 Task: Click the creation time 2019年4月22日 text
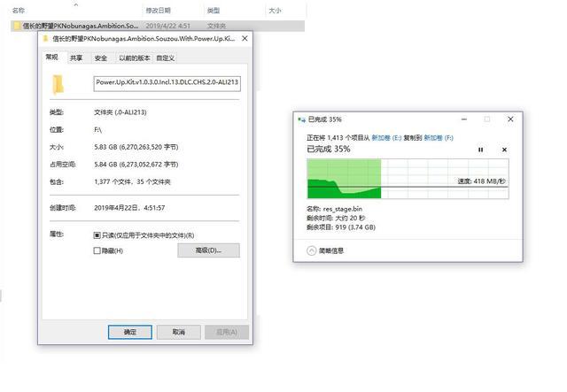click(129, 208)
